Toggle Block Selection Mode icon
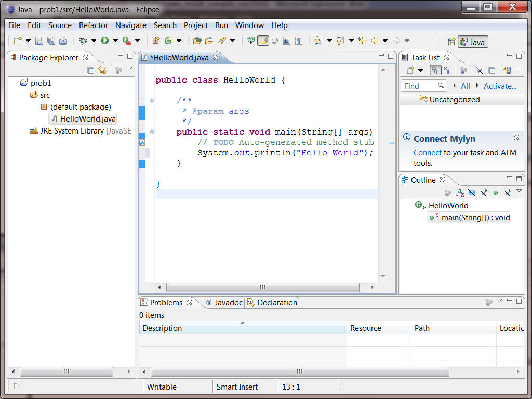Screen dimensions: 532x399 pyautogui.click(x=287, y=41)
